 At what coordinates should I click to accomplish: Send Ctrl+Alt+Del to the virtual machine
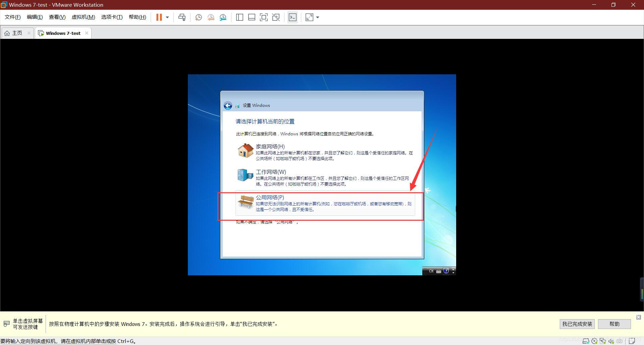182,17
